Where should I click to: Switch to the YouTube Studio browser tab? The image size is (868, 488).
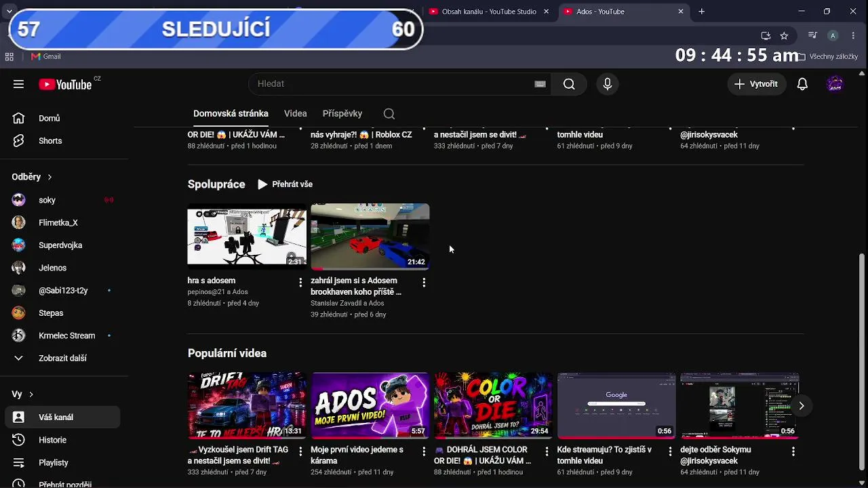(x=490, y=12)
